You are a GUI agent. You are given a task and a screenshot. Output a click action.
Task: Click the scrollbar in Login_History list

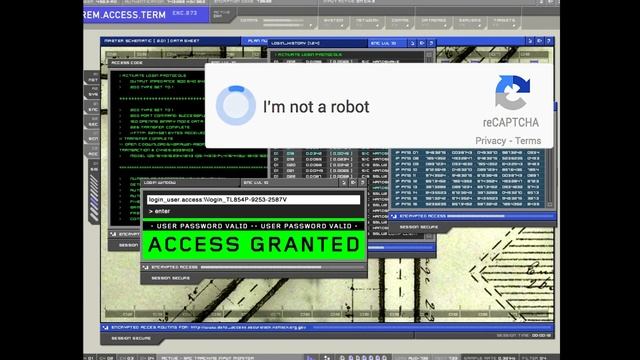pyautogui.click(x=429, y=57)
